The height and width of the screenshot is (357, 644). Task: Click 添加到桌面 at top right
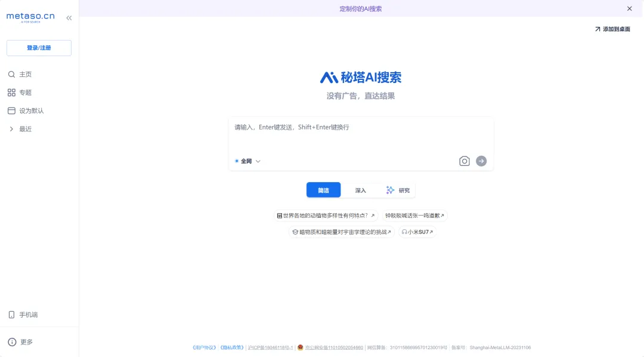coord(613,28)
